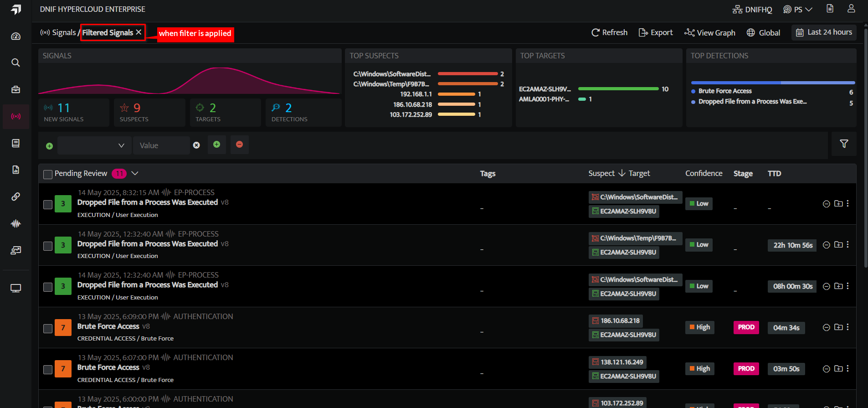
Task: Check the 6:07:00 PM Brute Force row
Action: point(48,369)
